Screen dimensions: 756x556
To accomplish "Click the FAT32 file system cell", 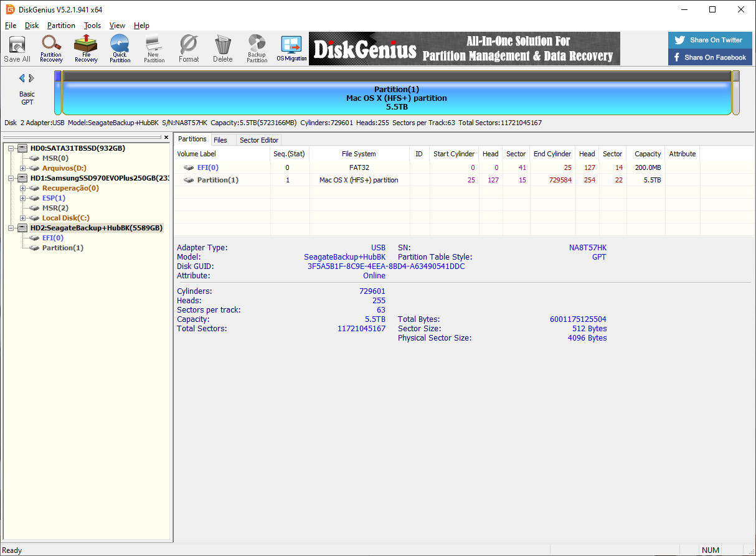I will coord(359,167).
